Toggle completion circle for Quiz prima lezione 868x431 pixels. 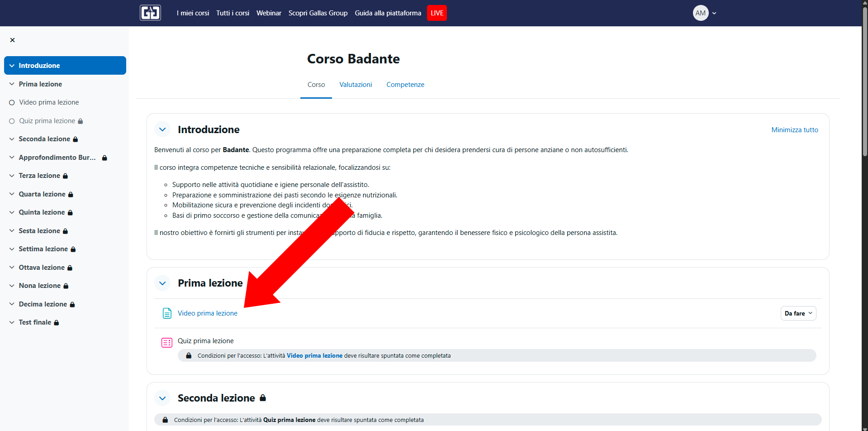point(12,121)
